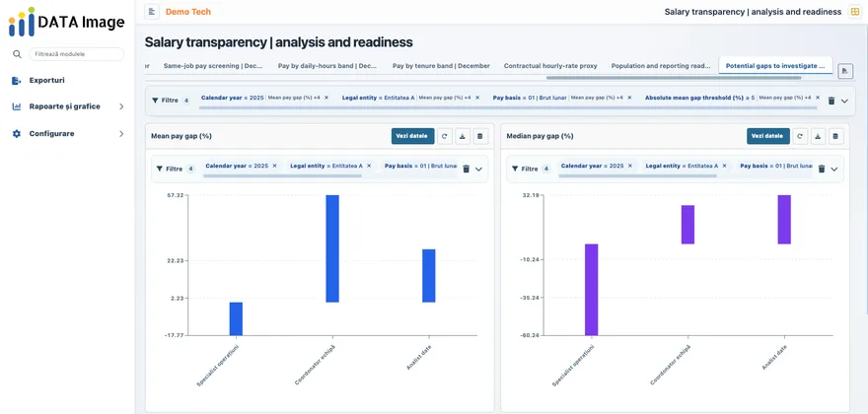Click the Exporturi icon in the sidebar

tap(17, 80)
